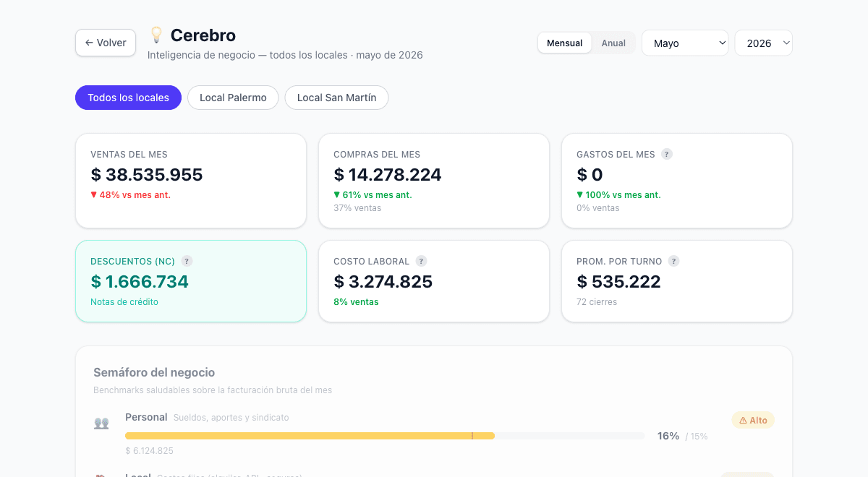
Task: Open the Compras del mes card
Action: (434, 181)
